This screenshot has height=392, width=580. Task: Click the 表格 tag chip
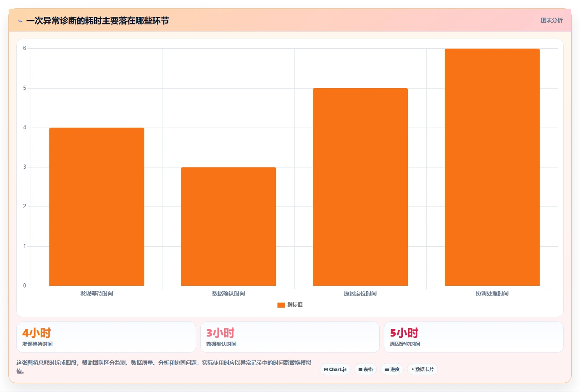pos(365,369)
